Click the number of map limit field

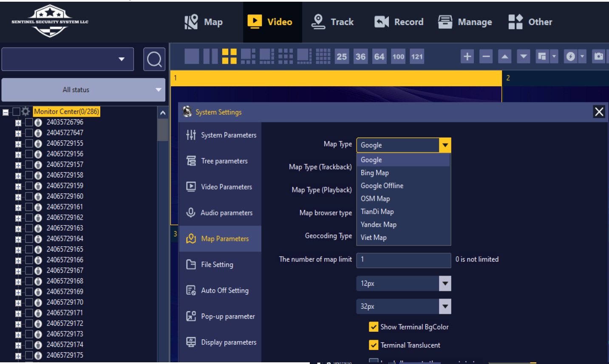click(x=403, y=260)
